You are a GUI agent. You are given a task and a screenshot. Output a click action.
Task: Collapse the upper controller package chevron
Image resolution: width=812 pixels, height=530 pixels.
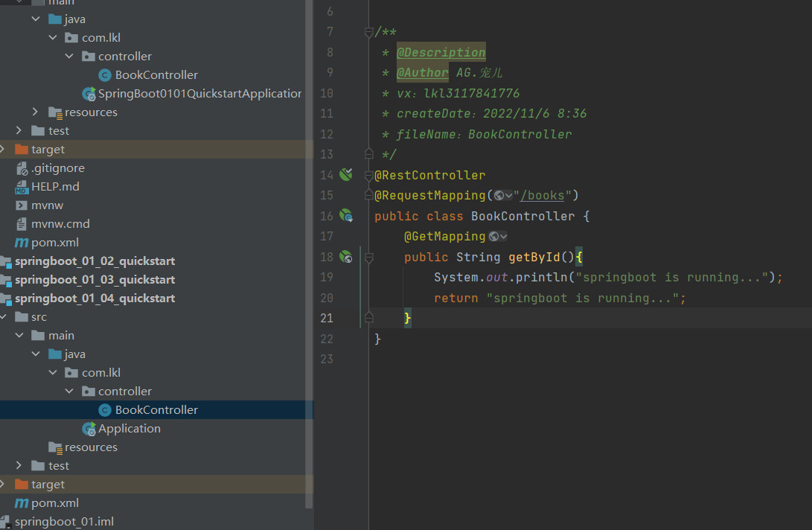69,56
